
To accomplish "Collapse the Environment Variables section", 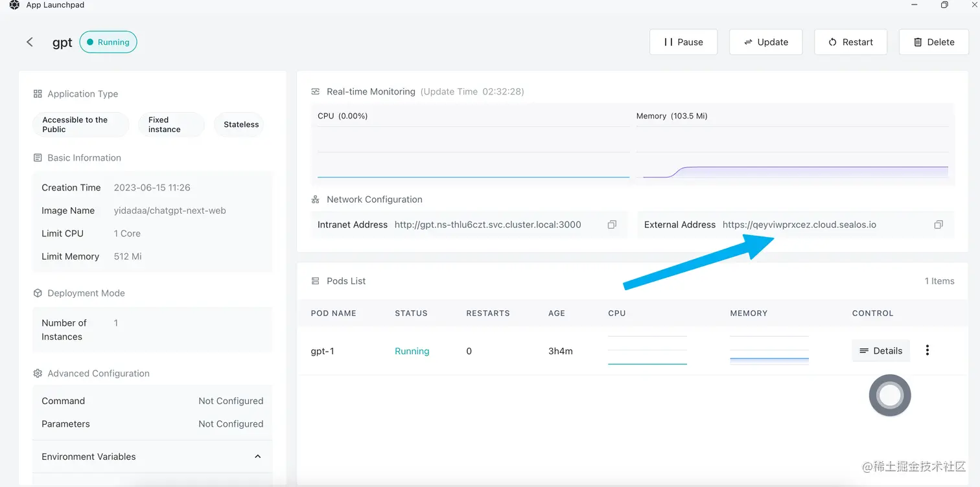I will point(257,457).
